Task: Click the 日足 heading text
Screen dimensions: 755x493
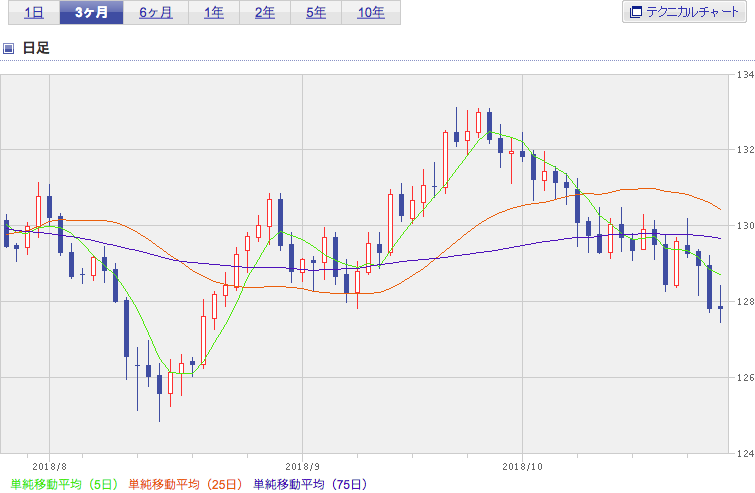Action: pos(36,48)
